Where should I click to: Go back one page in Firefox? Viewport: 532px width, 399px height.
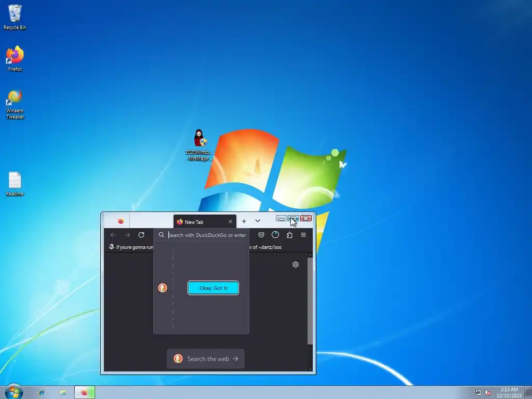point(113,235)
